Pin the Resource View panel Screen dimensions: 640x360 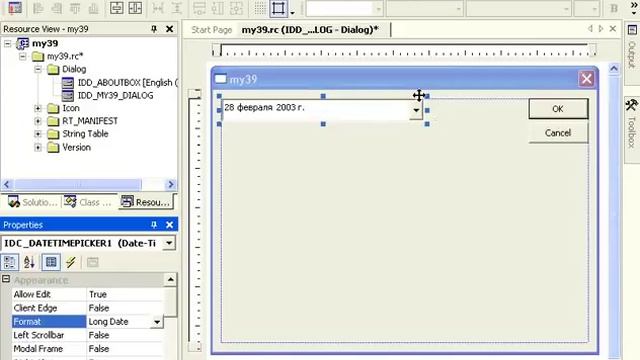tap(154, 29)
